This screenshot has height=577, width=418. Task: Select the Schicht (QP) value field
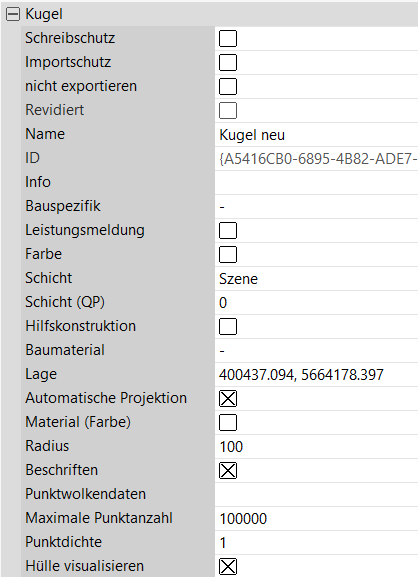click(316, 302)
